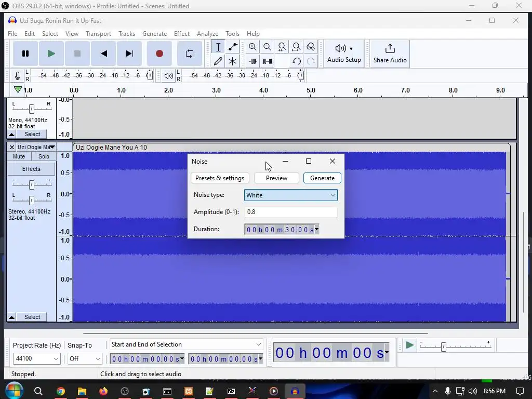Click the Undo arrow icon

coord(297,61)
